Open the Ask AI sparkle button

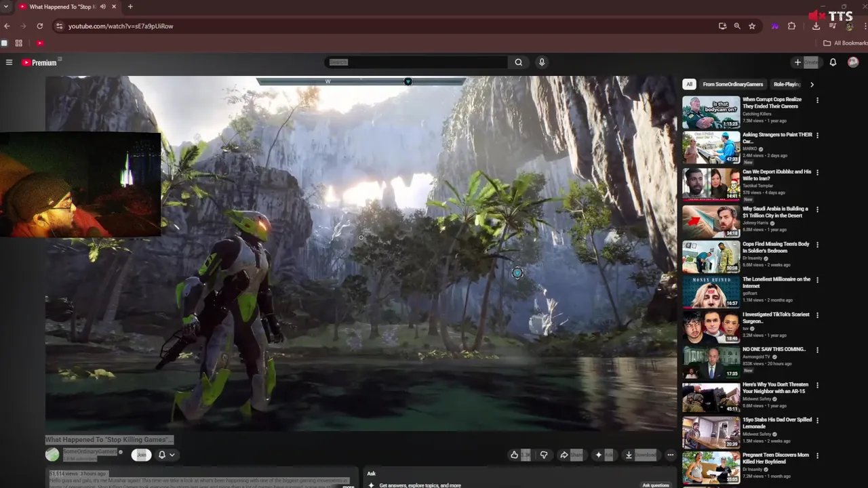click(604, 455)
